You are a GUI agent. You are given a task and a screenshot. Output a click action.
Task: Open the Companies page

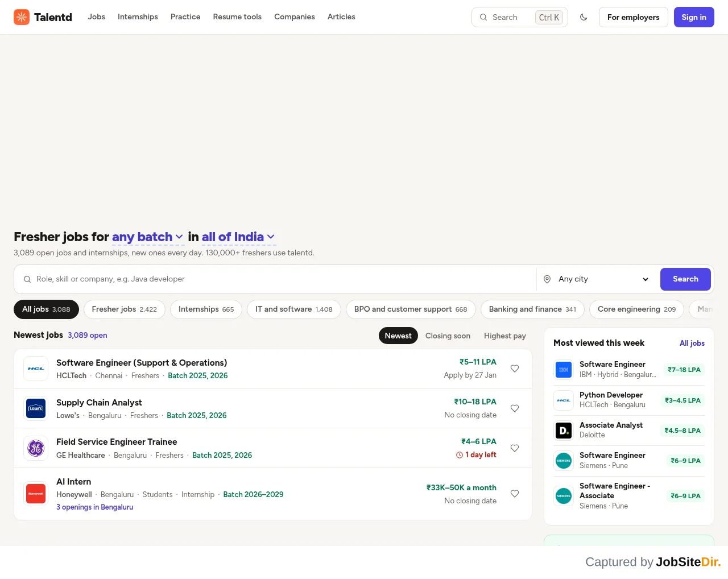[x=295, y=17]
